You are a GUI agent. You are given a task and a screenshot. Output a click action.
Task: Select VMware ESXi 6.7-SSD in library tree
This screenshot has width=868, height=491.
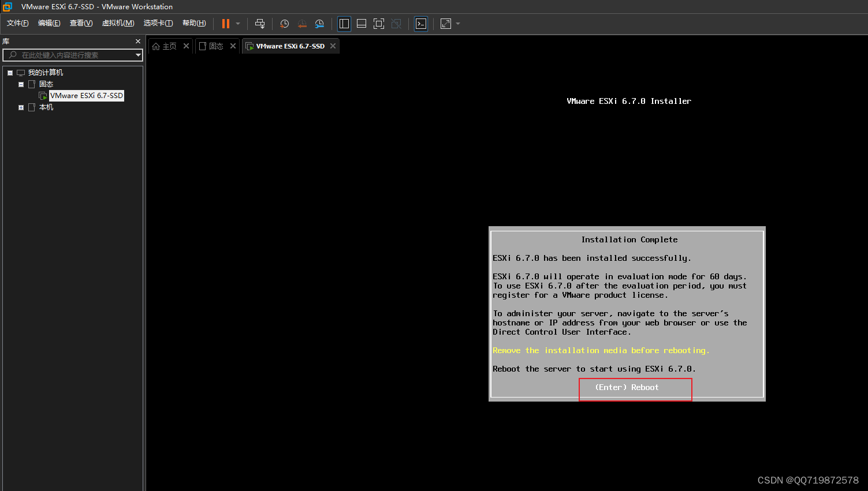pyautogui.click(x=87, y=96)
